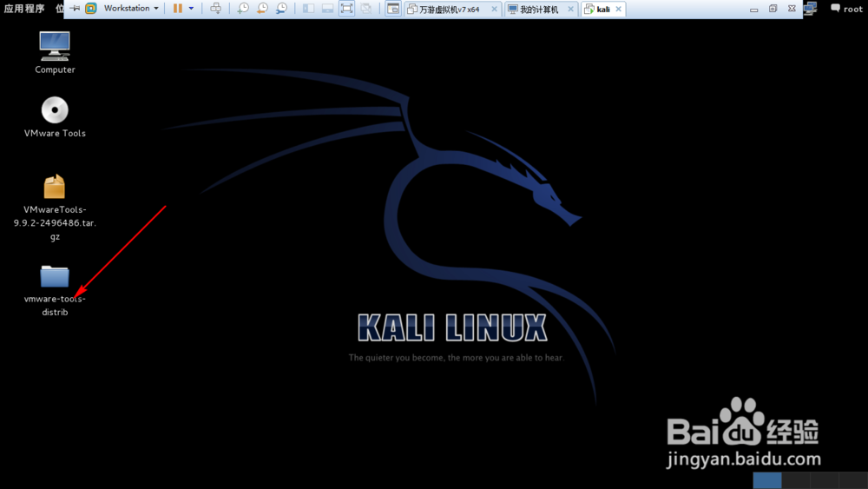Close the 我的计算机 tab

[x=571, y=10]
